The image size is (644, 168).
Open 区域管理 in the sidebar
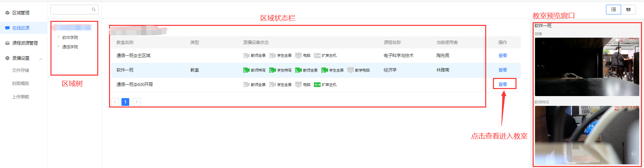coord(21,13)
